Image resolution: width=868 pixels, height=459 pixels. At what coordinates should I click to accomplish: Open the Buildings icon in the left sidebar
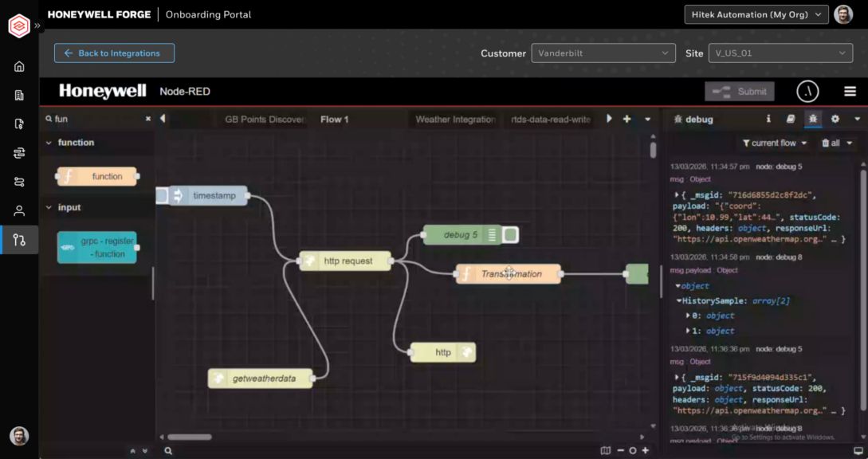pyautogui.click(x=19, y=96)
